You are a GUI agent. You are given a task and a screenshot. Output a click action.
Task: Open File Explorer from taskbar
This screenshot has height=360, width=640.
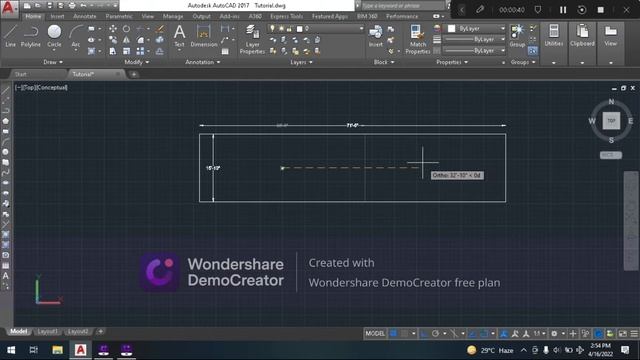pos(57,350)
